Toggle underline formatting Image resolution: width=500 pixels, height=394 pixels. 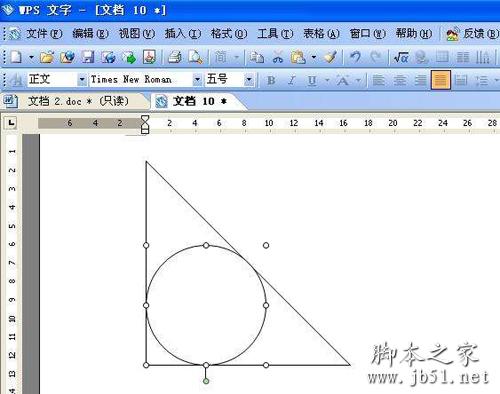[312, 80]
